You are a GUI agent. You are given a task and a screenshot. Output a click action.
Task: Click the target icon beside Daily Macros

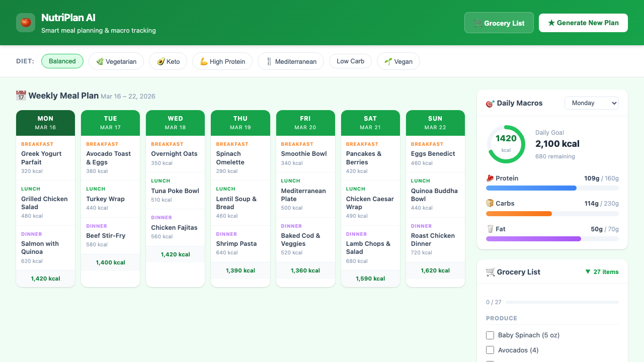(x=490, y=104)
